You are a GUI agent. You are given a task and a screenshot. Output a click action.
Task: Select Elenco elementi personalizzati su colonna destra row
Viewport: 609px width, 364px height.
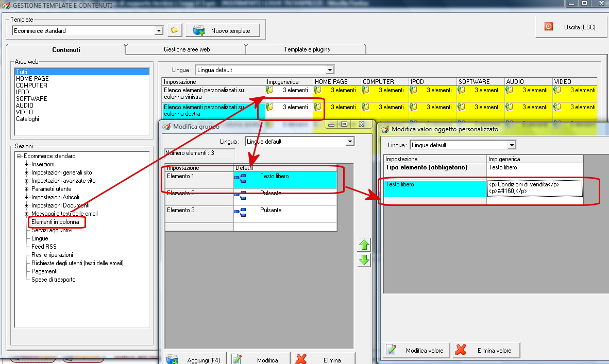pyautogui.click(x=213, y=111)
